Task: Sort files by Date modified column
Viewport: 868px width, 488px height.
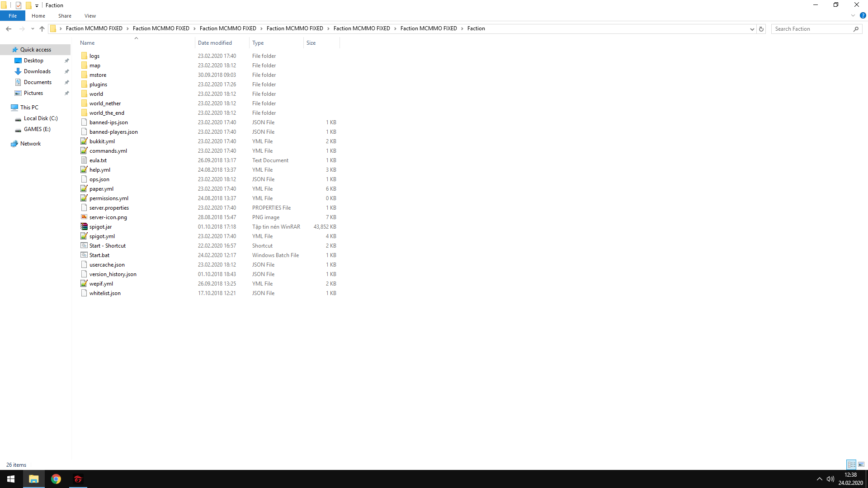Action: (x=215, y=43)
